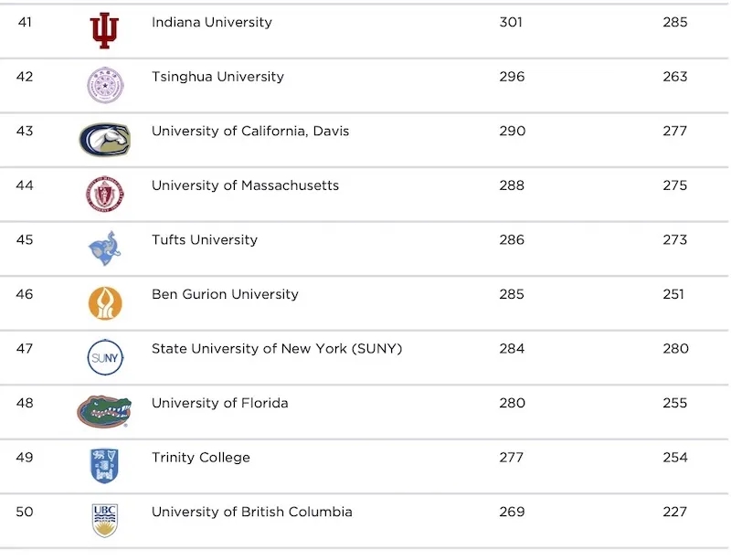
Task: Click the Ben Gurion orange flame logo
Action: coord(105,303)
